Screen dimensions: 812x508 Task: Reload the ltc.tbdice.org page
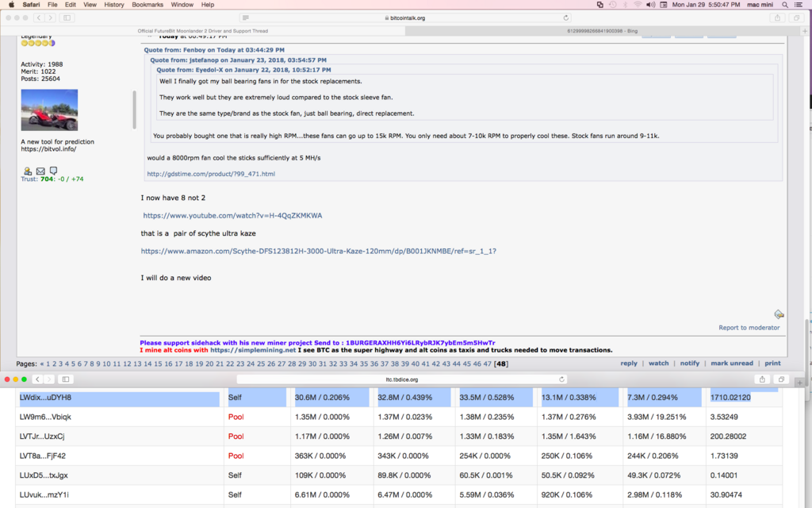561,379
